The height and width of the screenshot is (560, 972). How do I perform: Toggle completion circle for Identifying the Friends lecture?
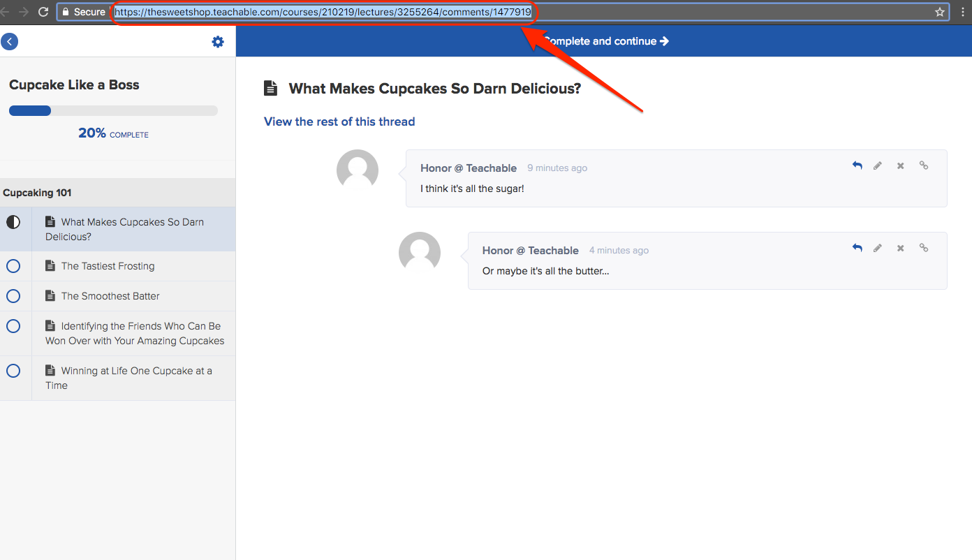[x=13, y=326]
